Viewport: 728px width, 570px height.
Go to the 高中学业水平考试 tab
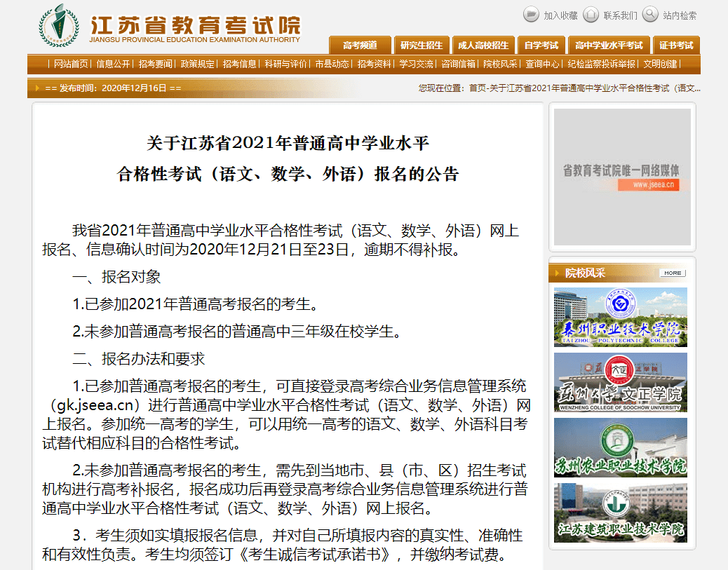(x=608, y=45)
